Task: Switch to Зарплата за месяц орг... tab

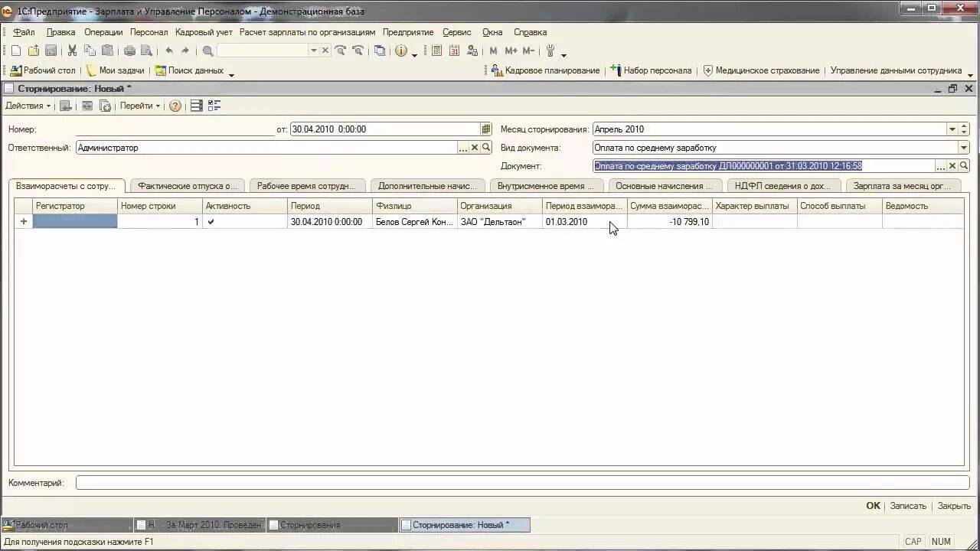Action: [902, 186]
